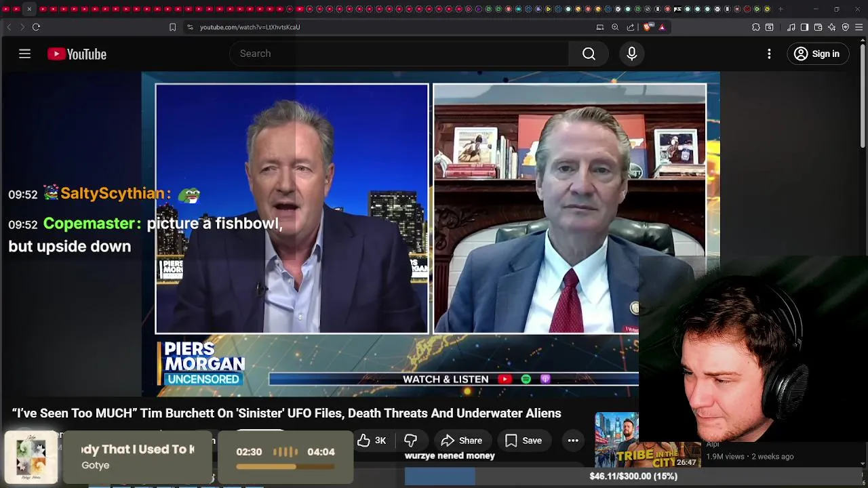Open more actions ellipsis below video
This screenshot has height=488, width=868.
573,441
